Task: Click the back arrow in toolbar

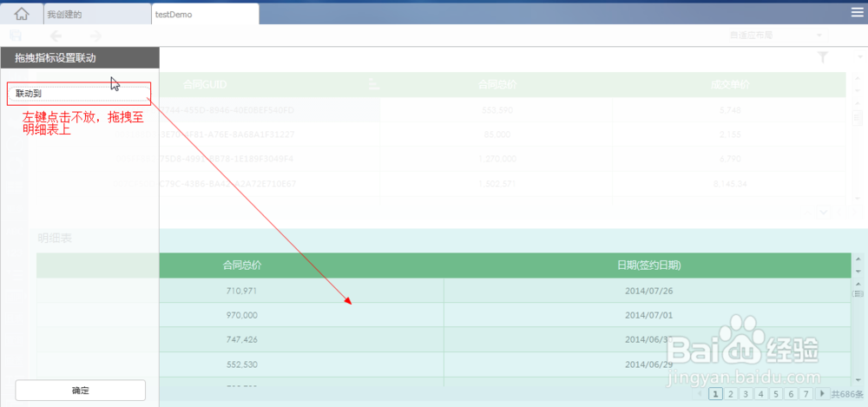Action: coord(56,36)
